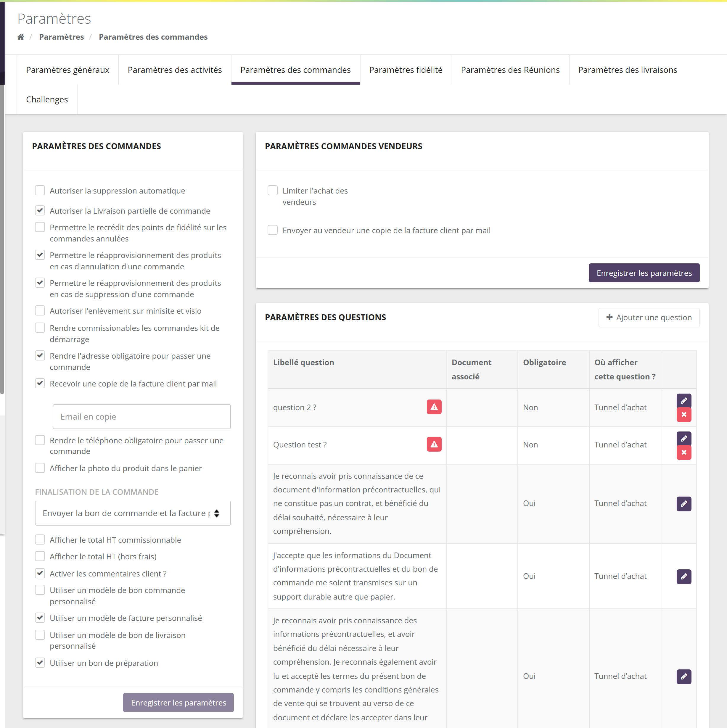Screen dimensions: 727x728
Task: Save order parameters in the left panel
Action: point(178,703)
